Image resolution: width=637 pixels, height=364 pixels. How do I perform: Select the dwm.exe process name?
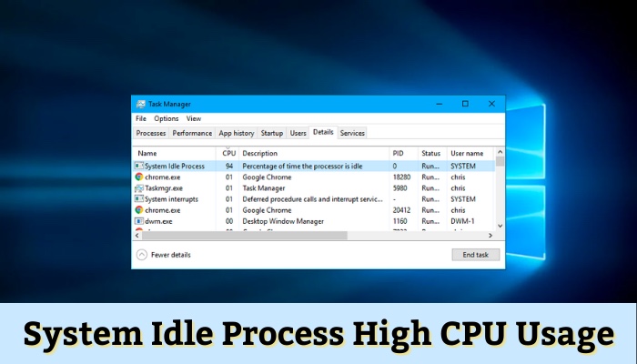[158, 221]
